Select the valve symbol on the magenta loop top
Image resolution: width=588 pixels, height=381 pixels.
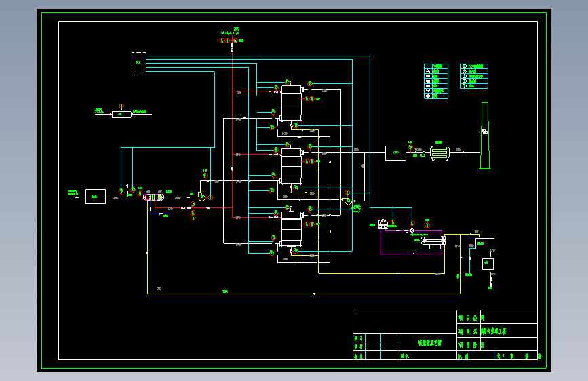(x=412, y=230)
